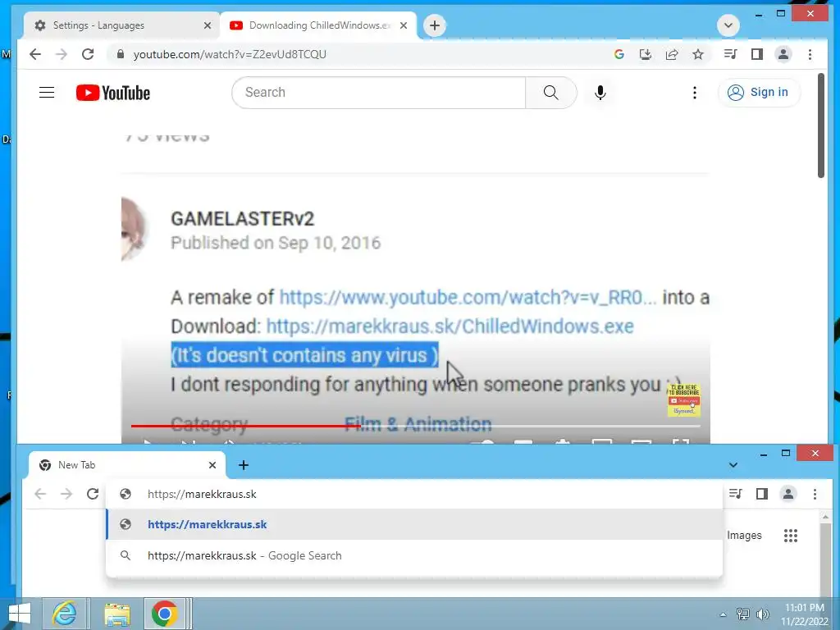Click the GAMELASTERv2 channel avatar
Viewport: 840px width, 630px height.
134,230
